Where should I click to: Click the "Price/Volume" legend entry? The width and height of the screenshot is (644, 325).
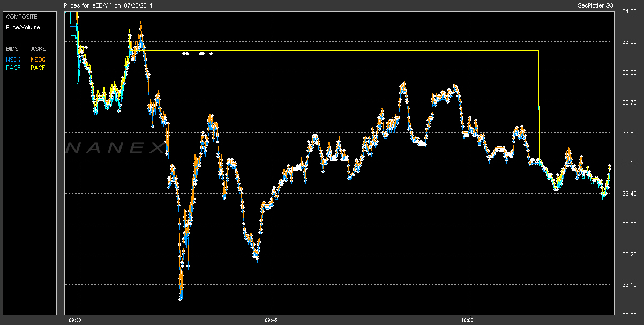tap(23, 27)
